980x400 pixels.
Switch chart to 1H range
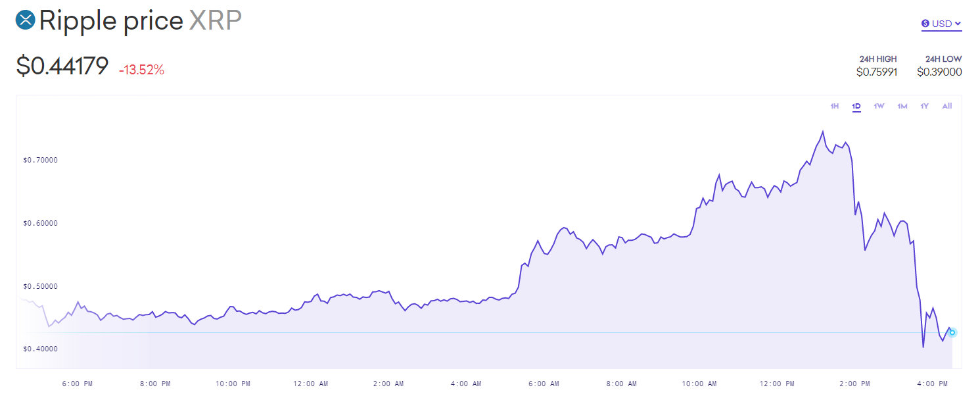coord(834,106)
